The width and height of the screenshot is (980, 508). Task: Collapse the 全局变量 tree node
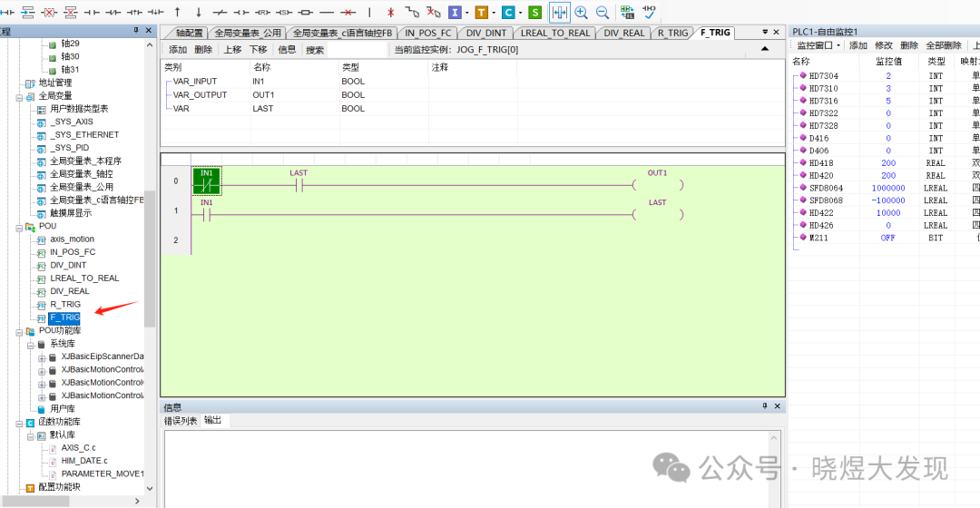point(19,96)
